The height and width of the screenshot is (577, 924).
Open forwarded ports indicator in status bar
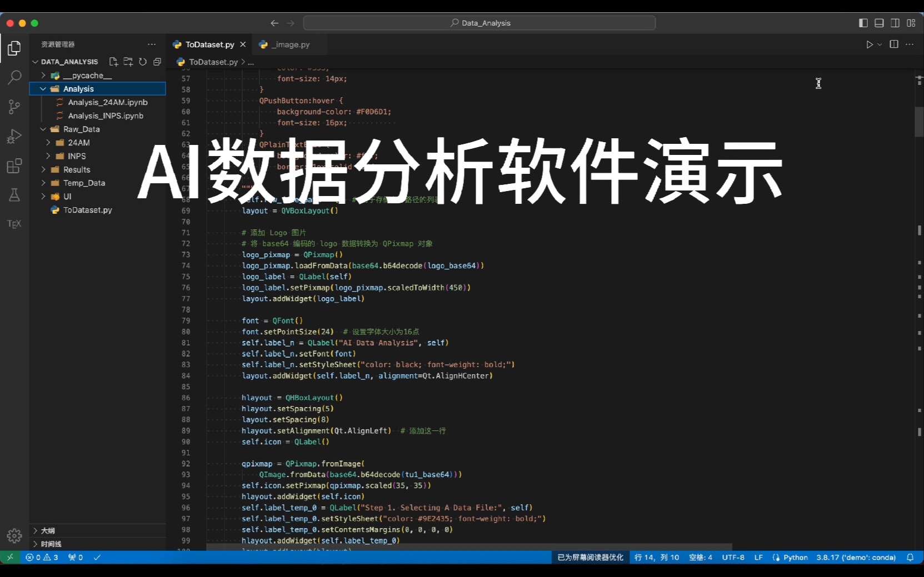point(75,558)
